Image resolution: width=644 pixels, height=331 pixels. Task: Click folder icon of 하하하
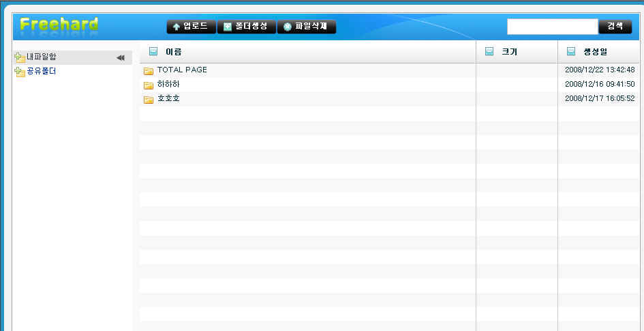point(149,85)
